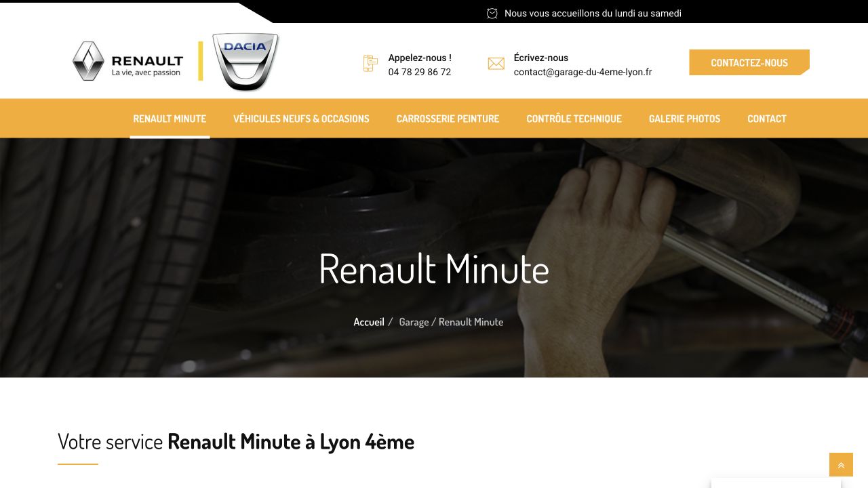
Task: Go to Carrosserie Peinture page
Action: point(448,119)
